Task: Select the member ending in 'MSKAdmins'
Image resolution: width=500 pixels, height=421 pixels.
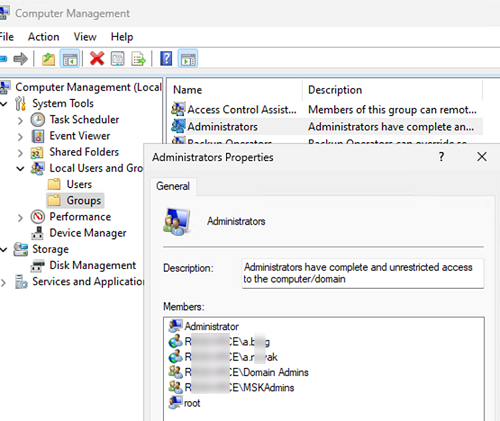Action: [x=239, y=387]
